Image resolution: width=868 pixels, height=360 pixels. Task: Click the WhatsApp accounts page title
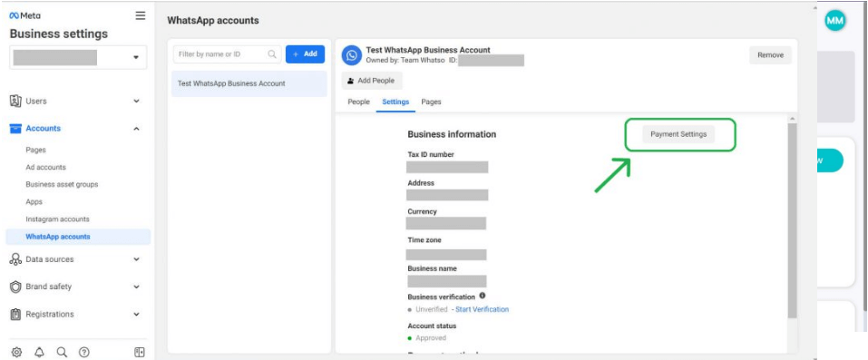tap(212, 21)
